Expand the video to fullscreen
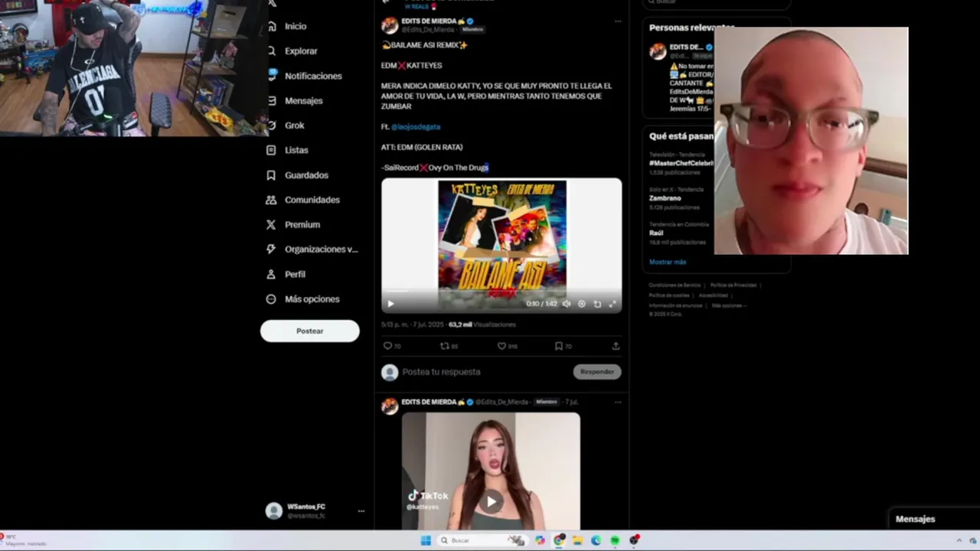The width and height of the screenshot is (980, 551). 612,304
